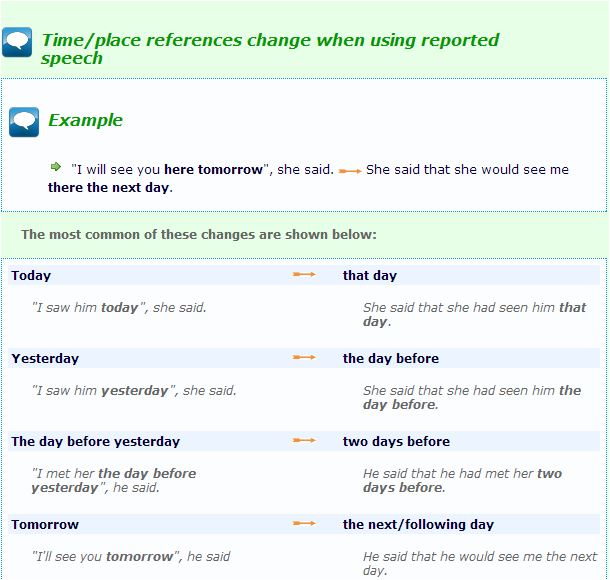
Task: Click "The day before yesterday" row header
Action: pos(96,442)
